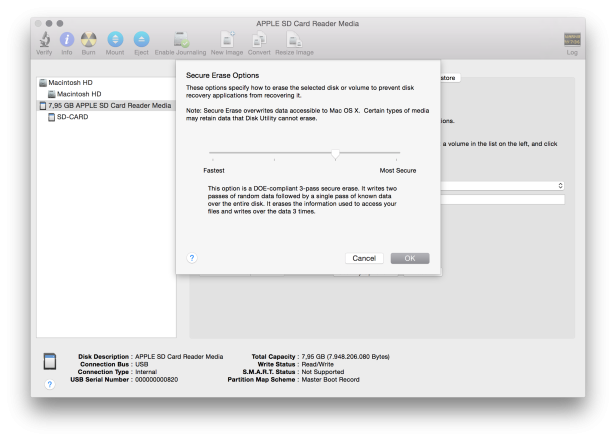Screen dimensions: 616x441
Task: Open the Info toolbar icon
Action: (x=67, y=39)
